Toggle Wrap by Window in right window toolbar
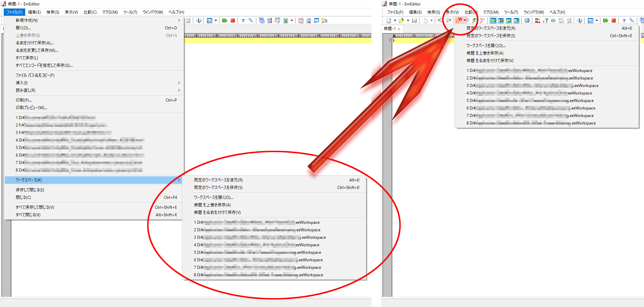This screenshot has height=307, width=644. pos(509,20)
